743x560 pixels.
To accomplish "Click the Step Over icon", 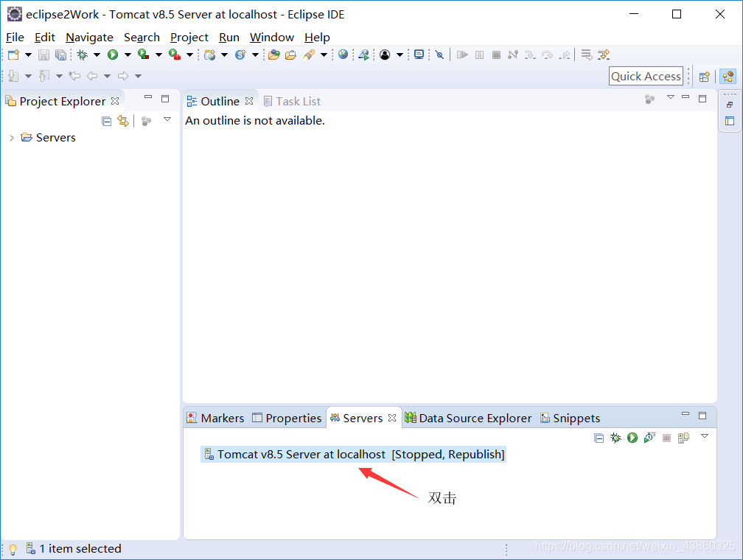I will click(547, 55).
